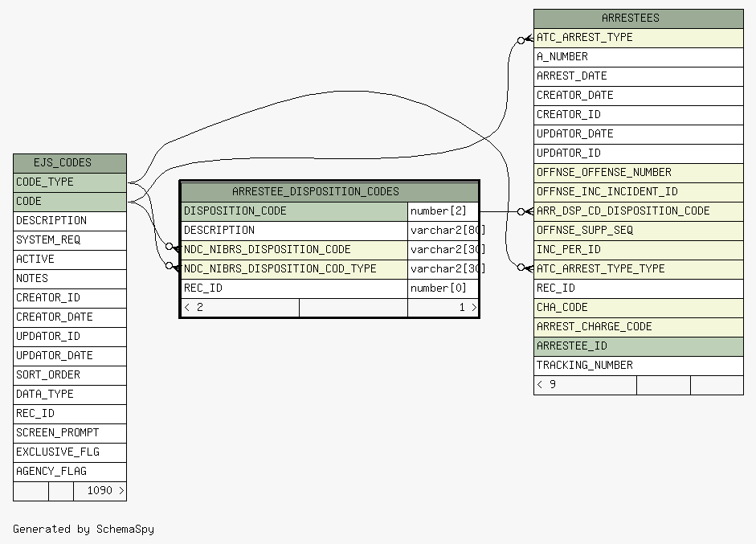Screen dimensions: 756x544
Task: Select ATC_ARREST_TYPE column in ARRESTEES
Action: (639, 38)
